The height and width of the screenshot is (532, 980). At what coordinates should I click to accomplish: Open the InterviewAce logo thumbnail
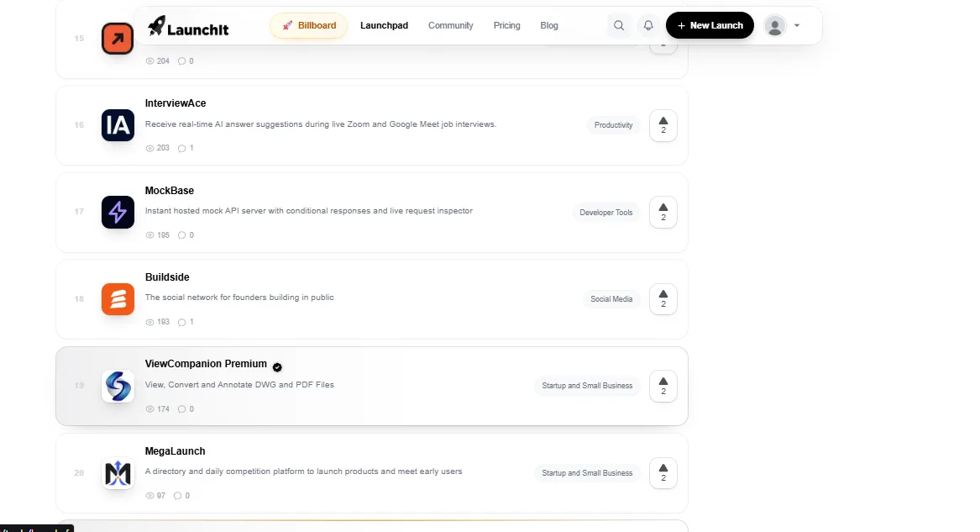coord(118,125)
